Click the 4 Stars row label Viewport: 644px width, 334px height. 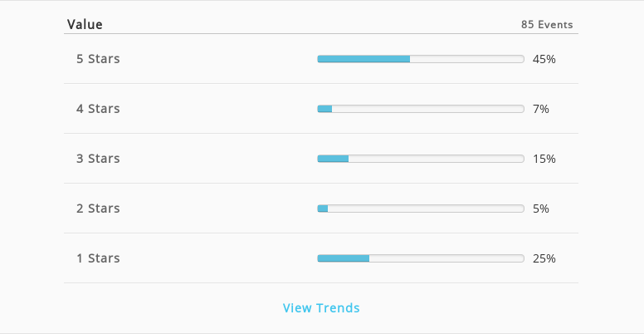(98, 109)
